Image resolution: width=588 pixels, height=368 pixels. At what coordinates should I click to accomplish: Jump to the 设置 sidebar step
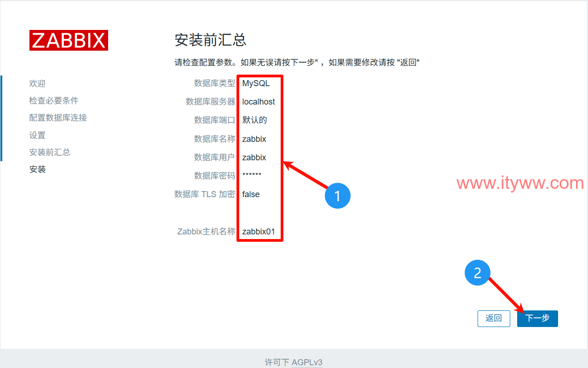point(37,135)
